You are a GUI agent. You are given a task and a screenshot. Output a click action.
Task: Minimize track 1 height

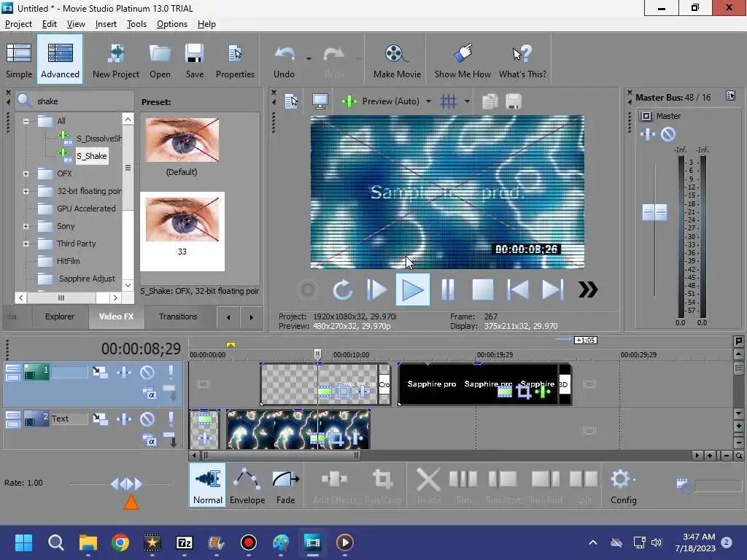13,368
